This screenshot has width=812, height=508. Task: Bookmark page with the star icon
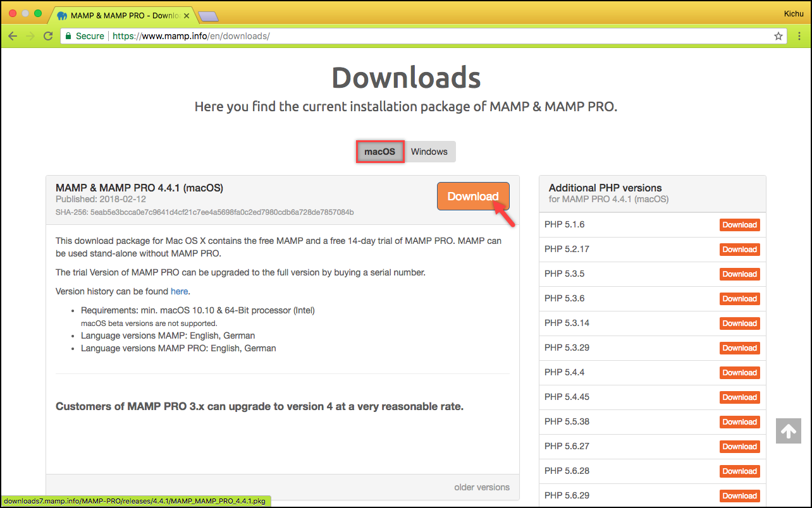[778, 36]
